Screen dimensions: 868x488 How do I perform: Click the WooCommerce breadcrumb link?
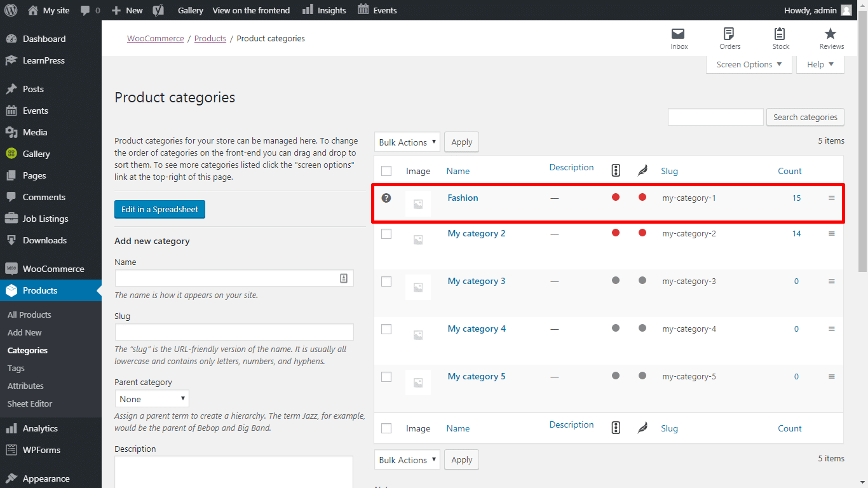coord(155,38)
